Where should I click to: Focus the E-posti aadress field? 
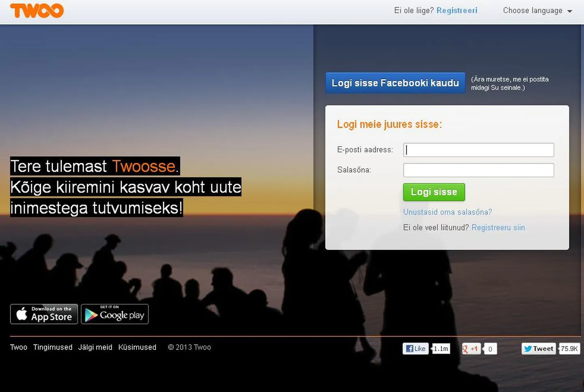click(478, 150)
